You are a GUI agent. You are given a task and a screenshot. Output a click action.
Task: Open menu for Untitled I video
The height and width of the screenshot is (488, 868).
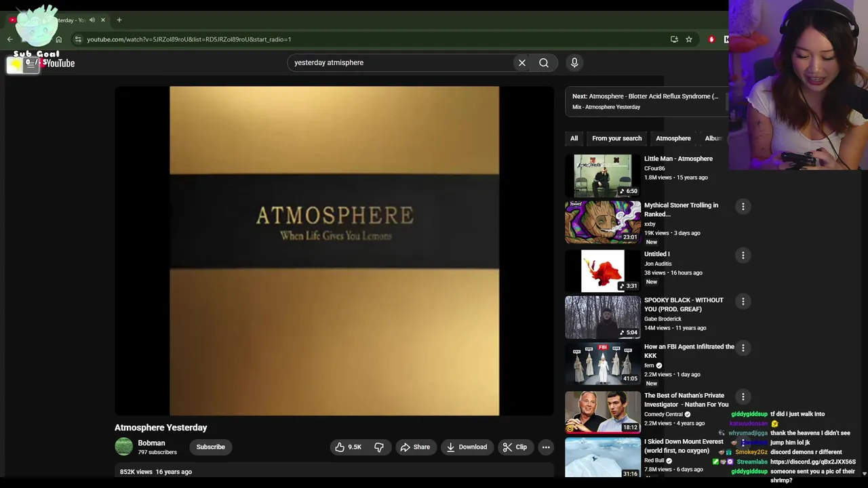(x=743, y=255)
